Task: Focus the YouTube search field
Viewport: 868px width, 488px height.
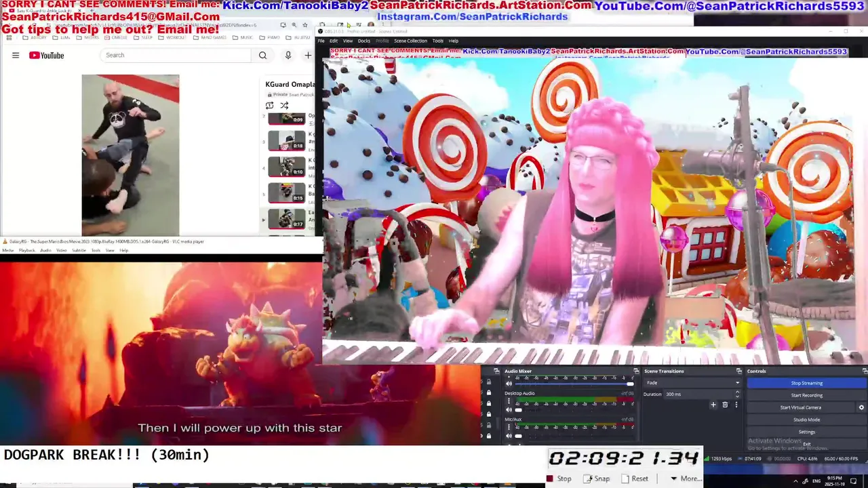Action: coord(176,55)
